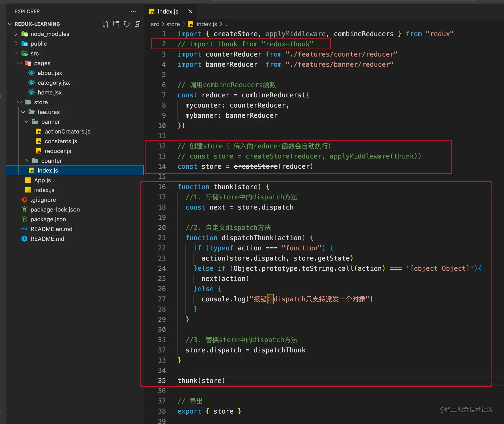The image size is (504, 424).
Task: Click the pages folder icon
Action: tap(28, 63)
